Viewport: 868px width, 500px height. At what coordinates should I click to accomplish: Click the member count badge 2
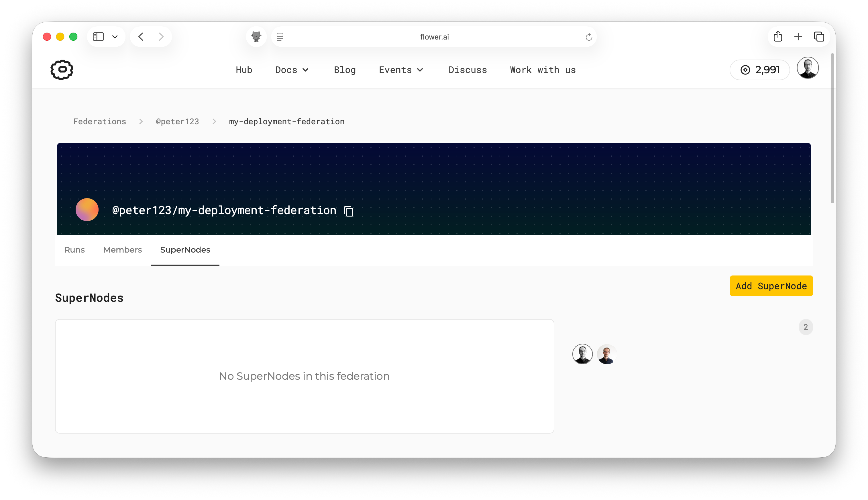point(806,327)
